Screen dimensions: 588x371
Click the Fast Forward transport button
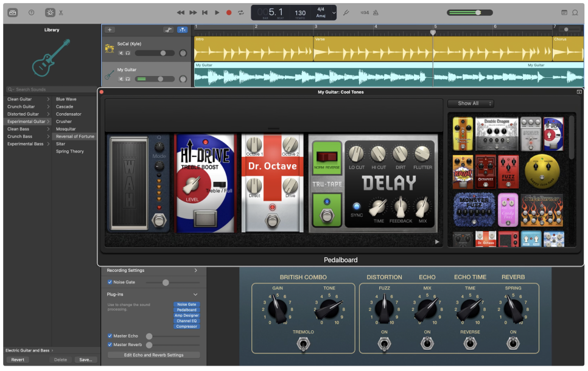(x=193, y=12)
